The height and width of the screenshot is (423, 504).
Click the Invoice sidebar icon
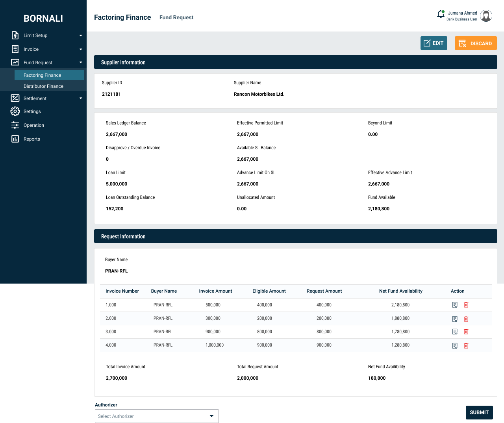15,49
